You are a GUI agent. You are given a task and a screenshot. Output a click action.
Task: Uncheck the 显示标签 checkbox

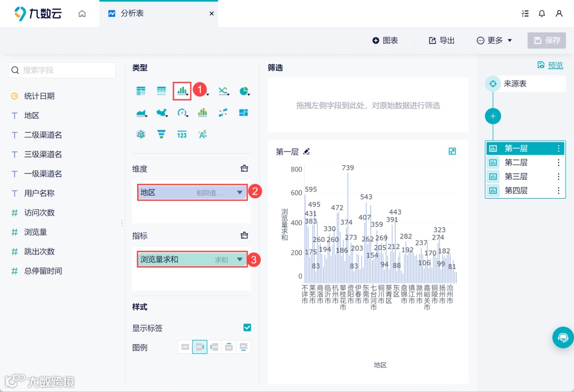[x=247, y=328]
